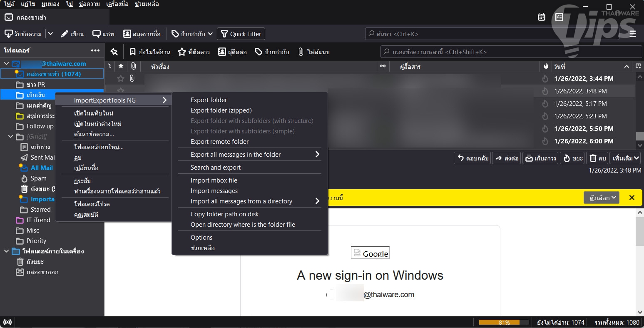Toggle the Quick Filter toolbar button
Viewport: 644px width, 328px height.
pyautogui.click(x=241, y=34)
